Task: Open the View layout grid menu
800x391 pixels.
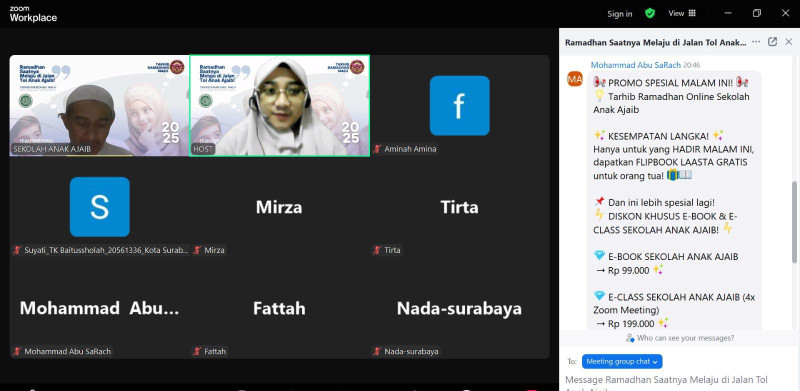Action: (682, 13)
